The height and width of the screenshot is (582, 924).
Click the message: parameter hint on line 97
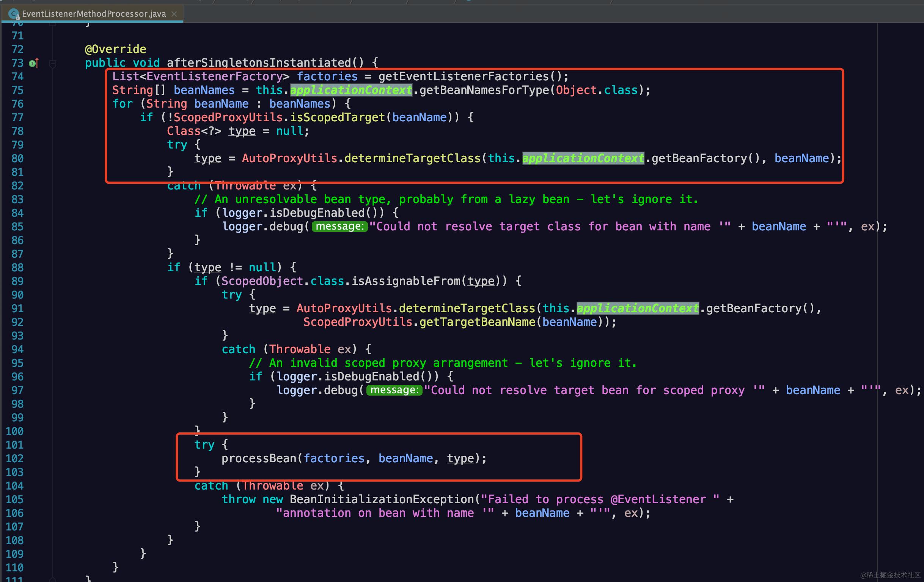pyautogui.click(x=394, y=390)
